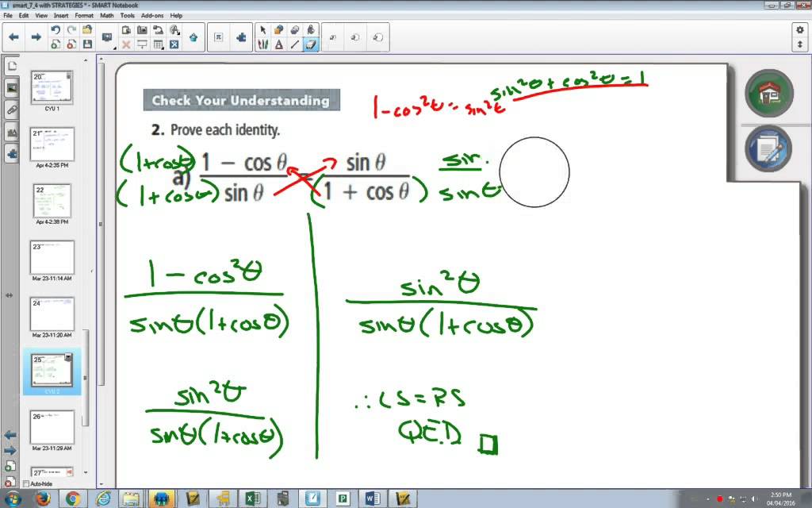Go to next page using toolbar forward arrow
The height and width of the screenshot is (508, 812).
[x=36, y=37]
